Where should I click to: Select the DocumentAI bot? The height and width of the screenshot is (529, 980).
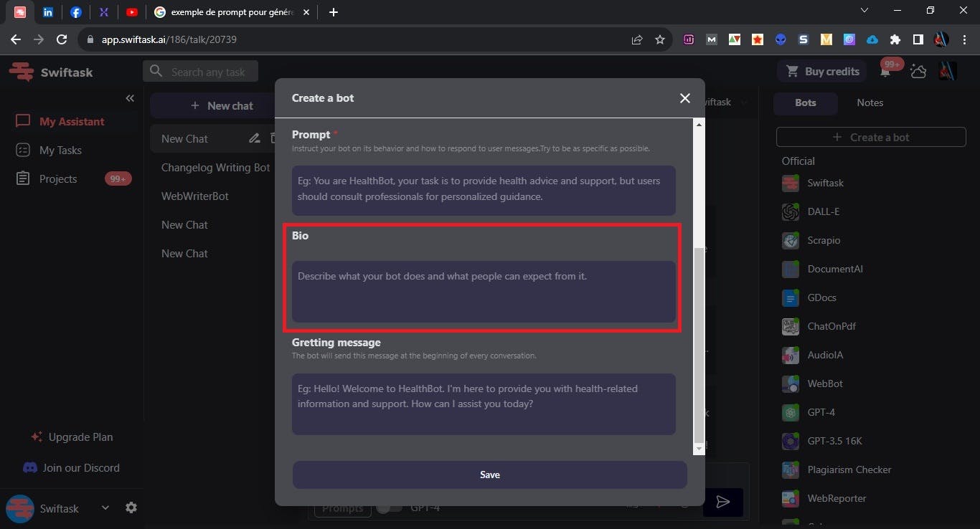point(822,269)
